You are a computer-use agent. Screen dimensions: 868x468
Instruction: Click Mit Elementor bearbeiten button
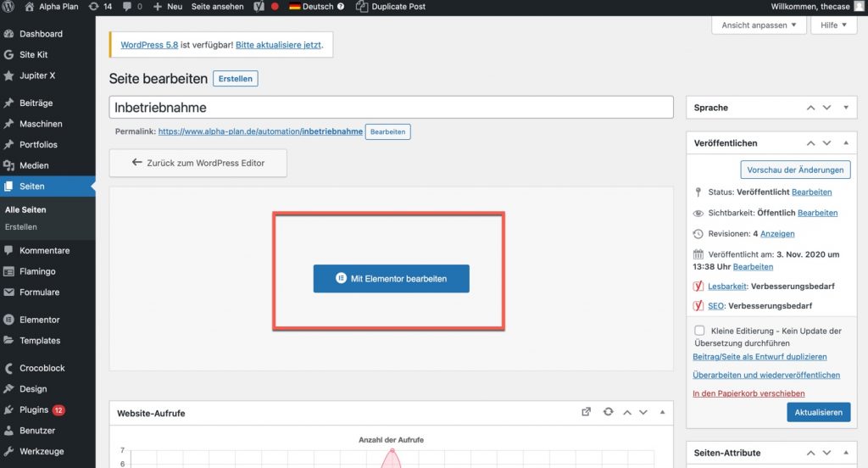click(x=391, y=278)
